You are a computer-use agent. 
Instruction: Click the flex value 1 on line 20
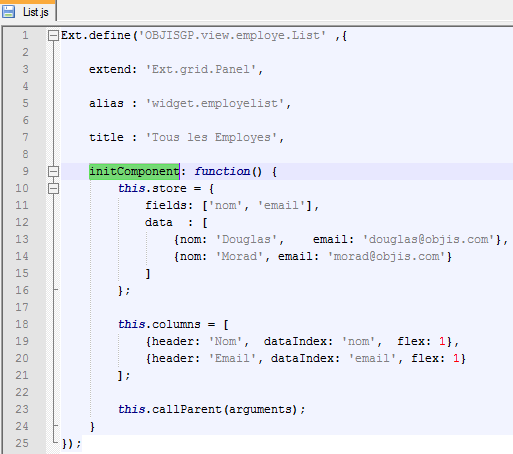[456, 358]
